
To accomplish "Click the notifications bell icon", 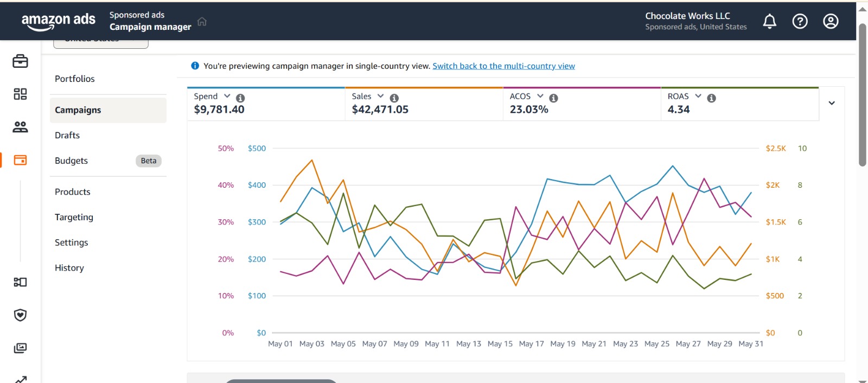I will [x=769, y=21].
